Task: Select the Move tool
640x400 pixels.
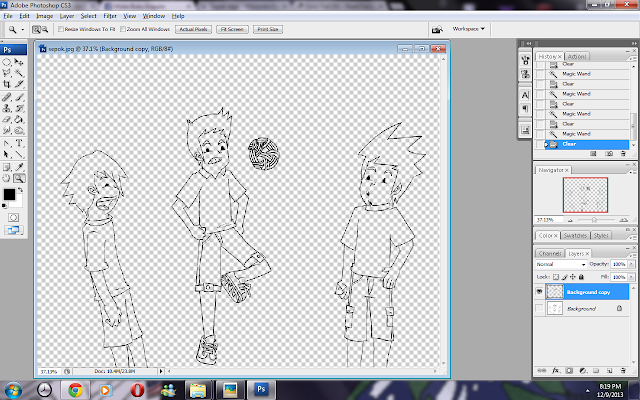Action: [x=19, y=62]
